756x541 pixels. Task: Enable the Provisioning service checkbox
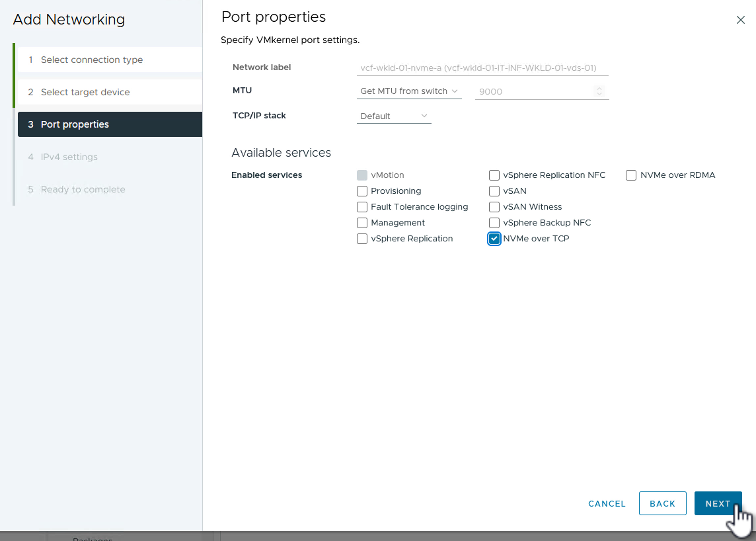[362, 191]
